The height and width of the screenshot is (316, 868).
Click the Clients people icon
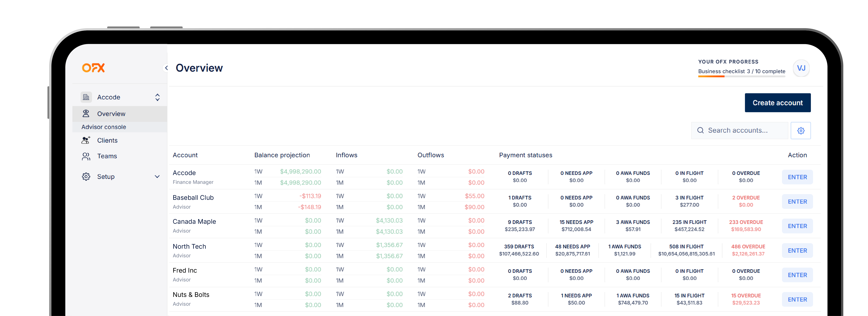[86, 140]
